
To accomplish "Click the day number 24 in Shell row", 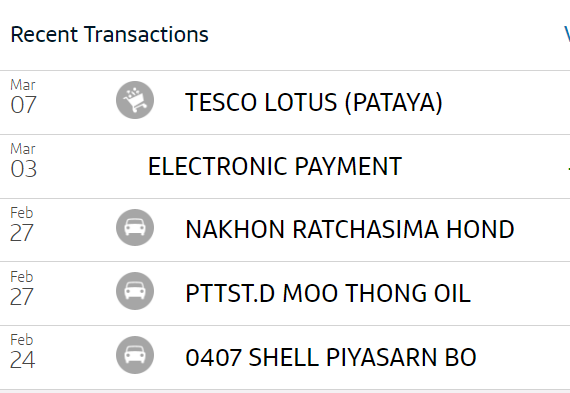I will [x=23, y=360].
